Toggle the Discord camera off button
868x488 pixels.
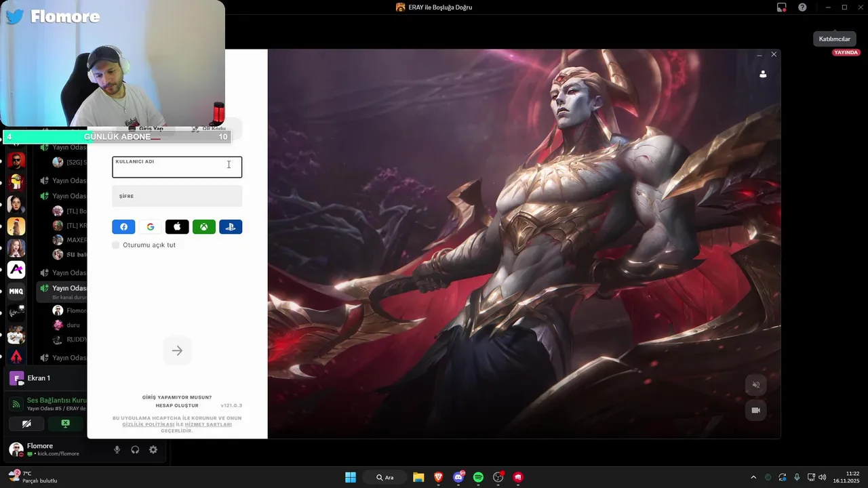point(26,424)
